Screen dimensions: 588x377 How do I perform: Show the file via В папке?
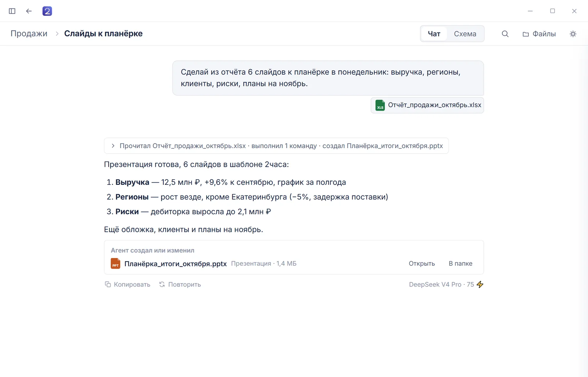tap(460, 263)
